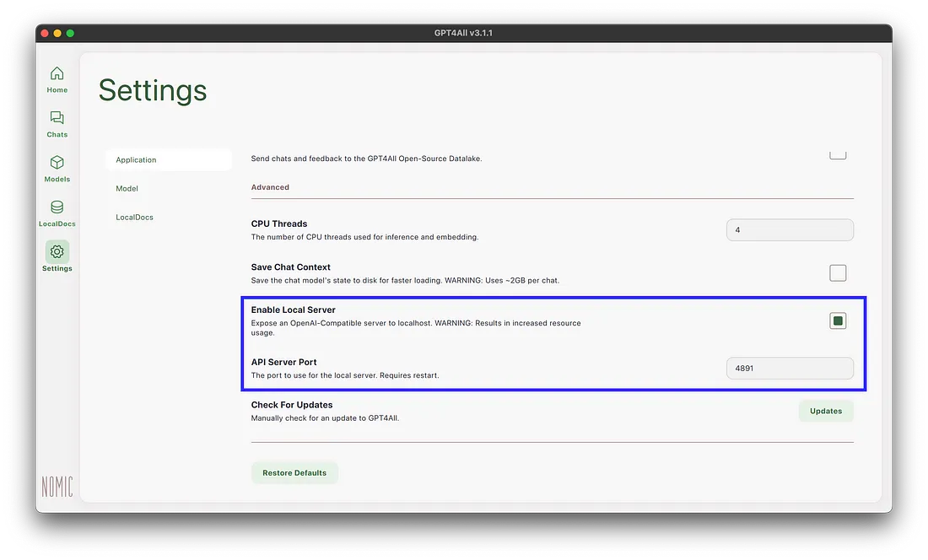Open the LocalDocs settings tab
Image resolution: width=928 pixels, height=560 pixels.
pos(134,217)
